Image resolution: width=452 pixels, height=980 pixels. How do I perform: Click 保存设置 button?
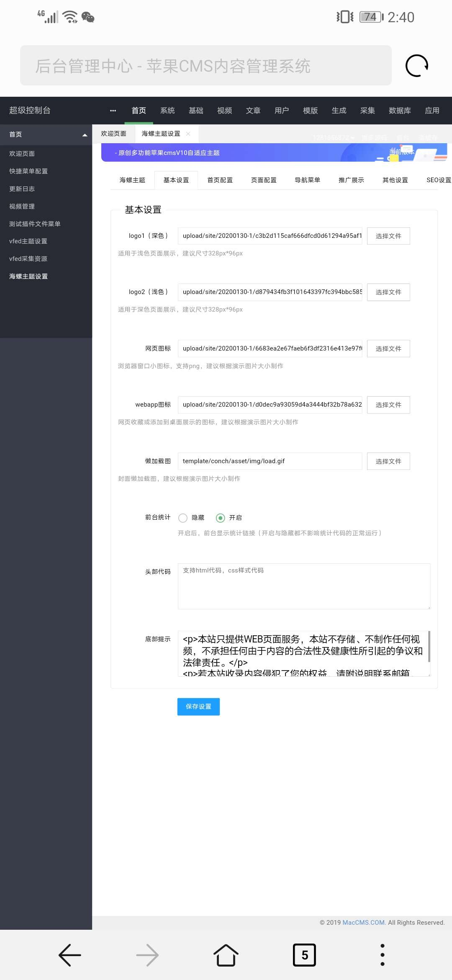click(x=198, y=707)
